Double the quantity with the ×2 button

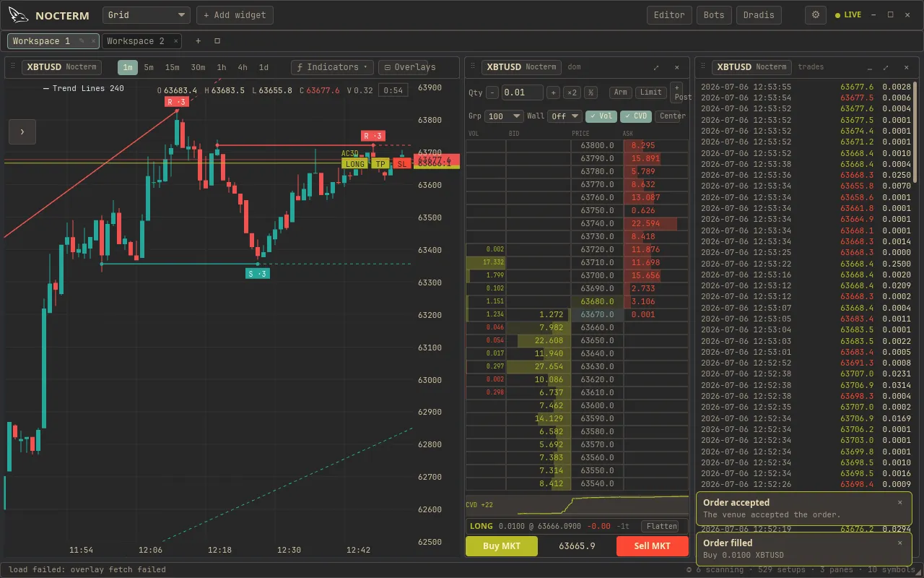click(572, 92)
